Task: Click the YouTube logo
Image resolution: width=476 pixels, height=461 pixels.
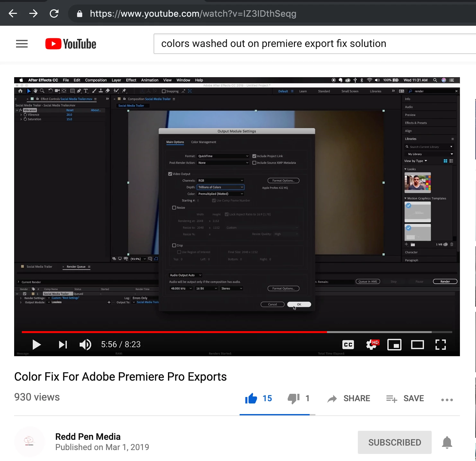Action: [x=71, y=44]
